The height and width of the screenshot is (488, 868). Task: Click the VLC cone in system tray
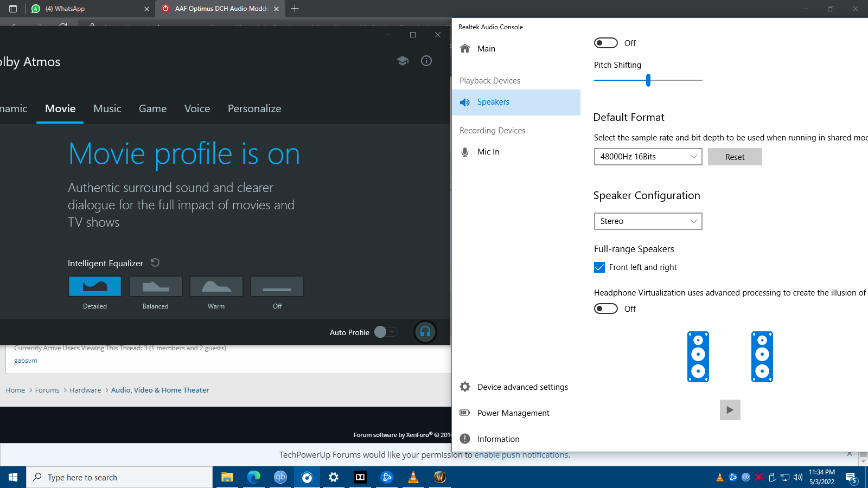click(720, 477)
